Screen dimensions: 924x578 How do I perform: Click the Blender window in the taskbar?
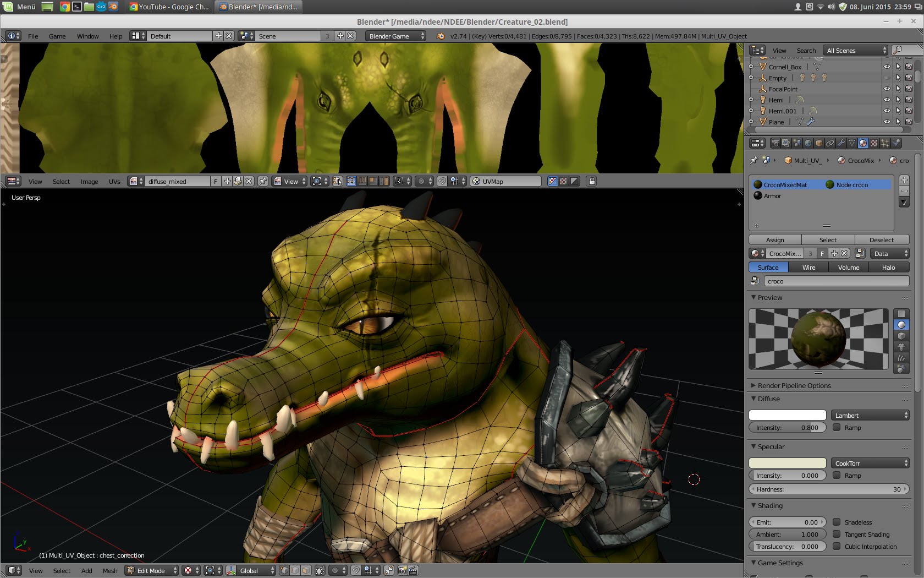pos(258,7)
